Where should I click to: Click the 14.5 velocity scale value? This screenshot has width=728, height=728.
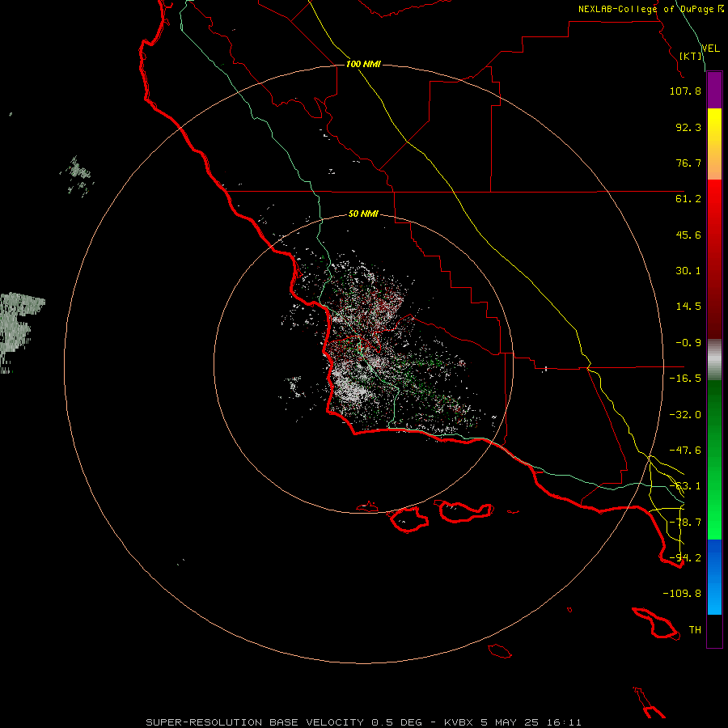pos(688,307)
